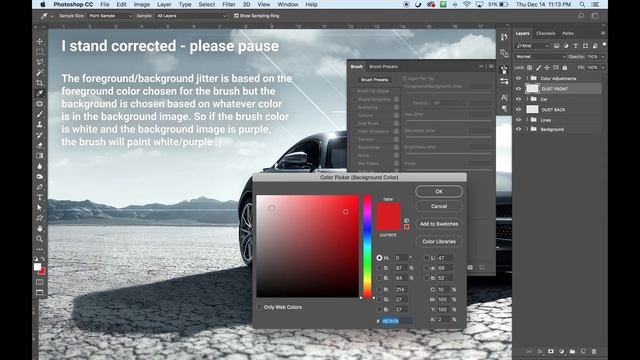640x360 pixels.
Task: Select the Magic Wand tool
Action: click(40, 73)
